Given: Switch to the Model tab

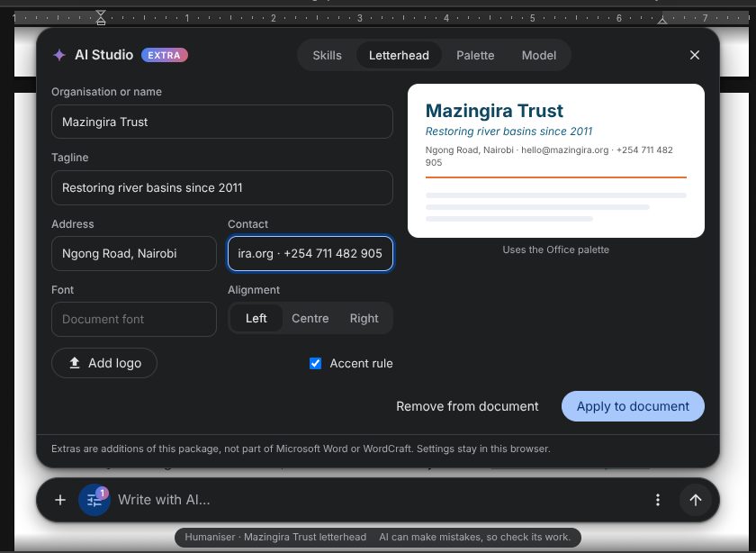Looking at the screenshot, I should (538, 56).
